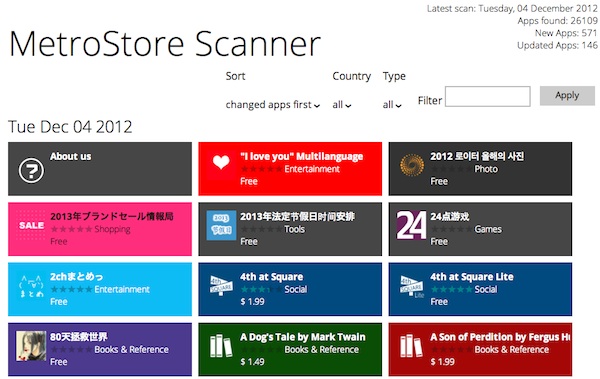This screenshot has height=379, width=600.
Task: Click the purple 24 icon on Games tile
Action: point(411,225)
